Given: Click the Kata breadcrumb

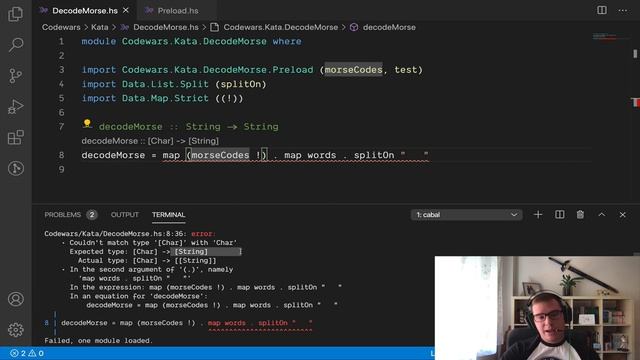Looking at the screenshot, I should point(100,27).
